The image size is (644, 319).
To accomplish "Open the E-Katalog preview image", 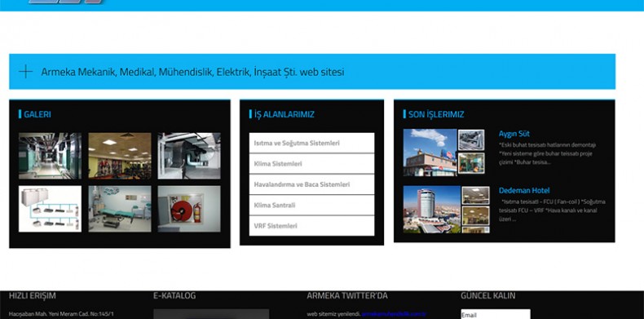I will [x=211, y=314].
